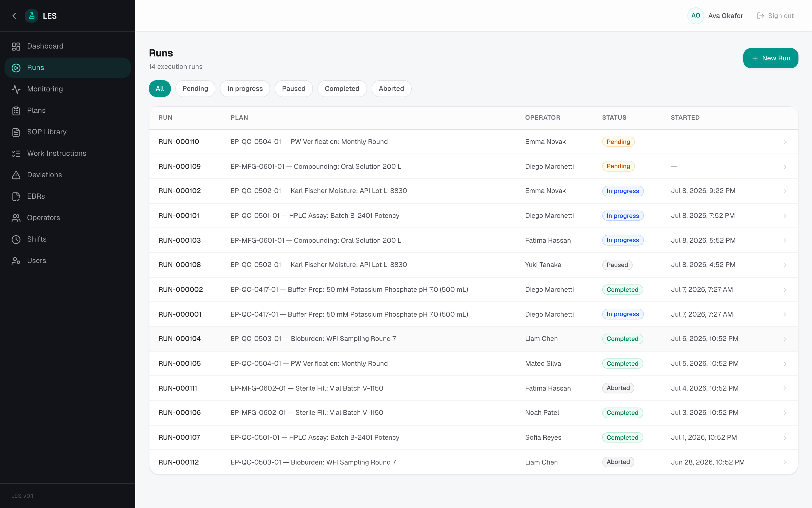Screen dimensions: 812x508
Task: Click the Work Instructions checklist icon
Action: 16,154
